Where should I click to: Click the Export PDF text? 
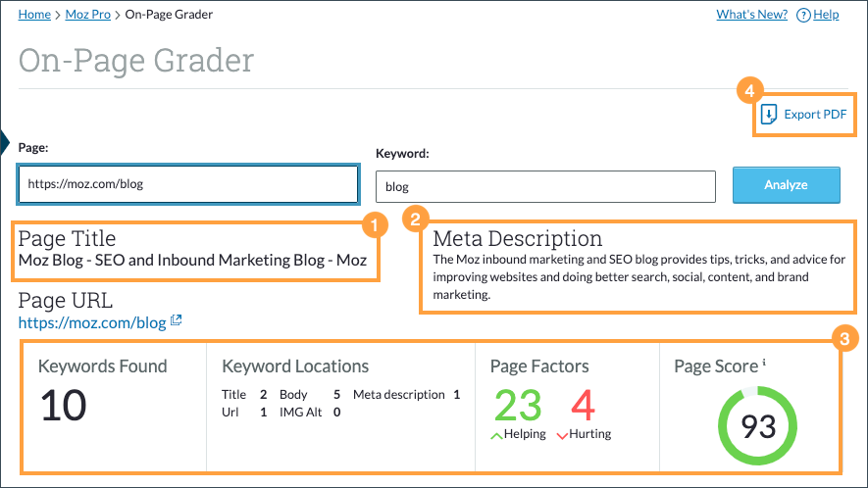click(x=815, y=115)
